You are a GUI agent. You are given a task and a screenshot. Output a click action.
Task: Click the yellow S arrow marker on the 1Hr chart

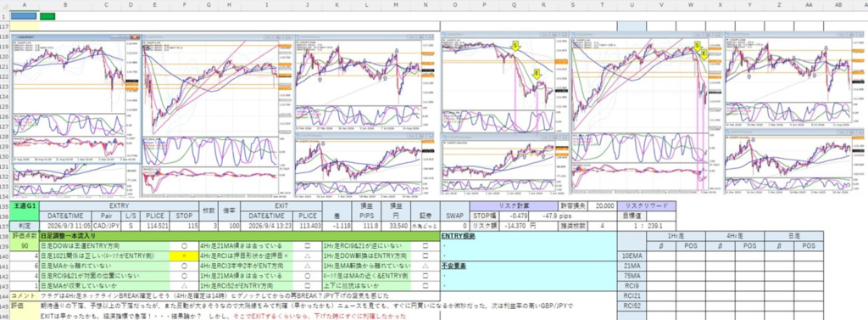[516, 47]
